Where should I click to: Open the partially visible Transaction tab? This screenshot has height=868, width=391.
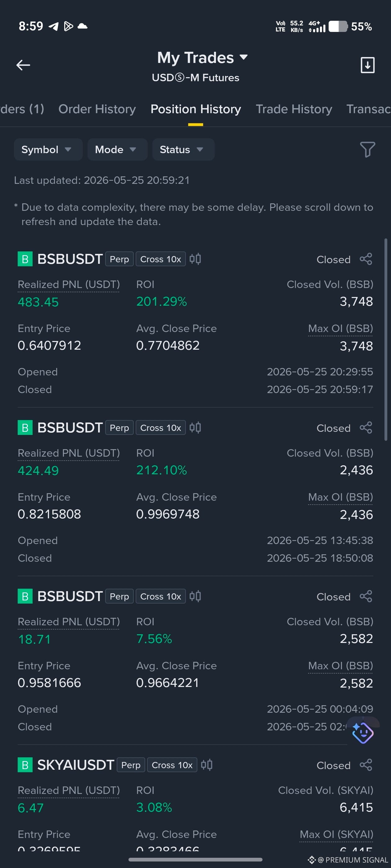click(x=368, y=109)
